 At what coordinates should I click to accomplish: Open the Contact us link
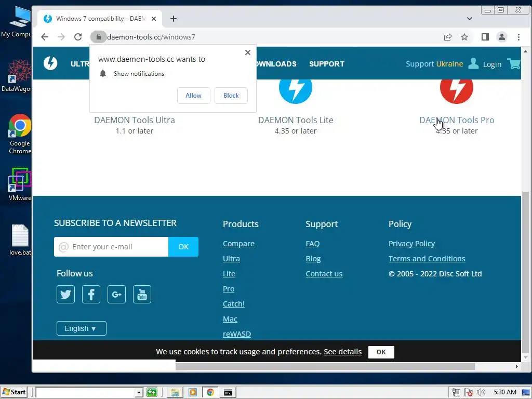[324, 274]
